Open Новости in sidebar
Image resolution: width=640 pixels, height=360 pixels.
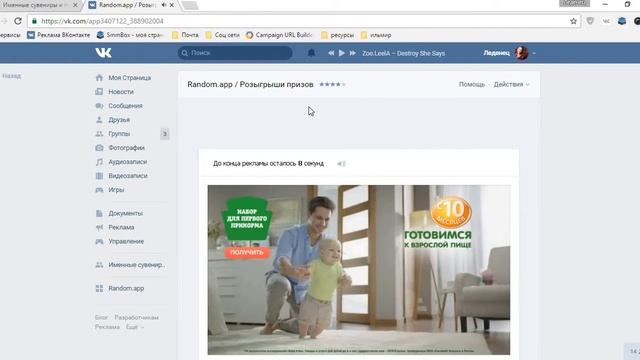[x=121, y=92]
